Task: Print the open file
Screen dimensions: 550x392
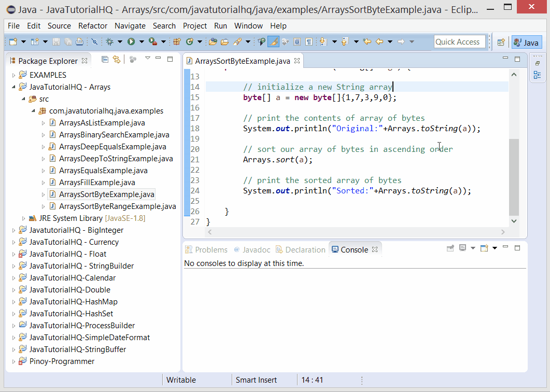Action: 79,40
